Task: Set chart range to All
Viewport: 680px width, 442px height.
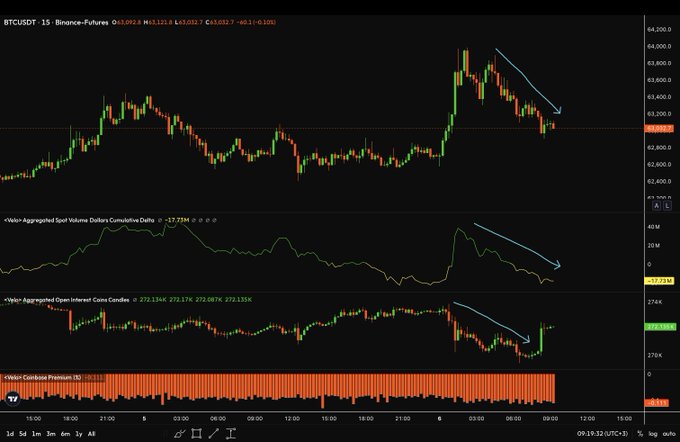Action: click(92, 434)
